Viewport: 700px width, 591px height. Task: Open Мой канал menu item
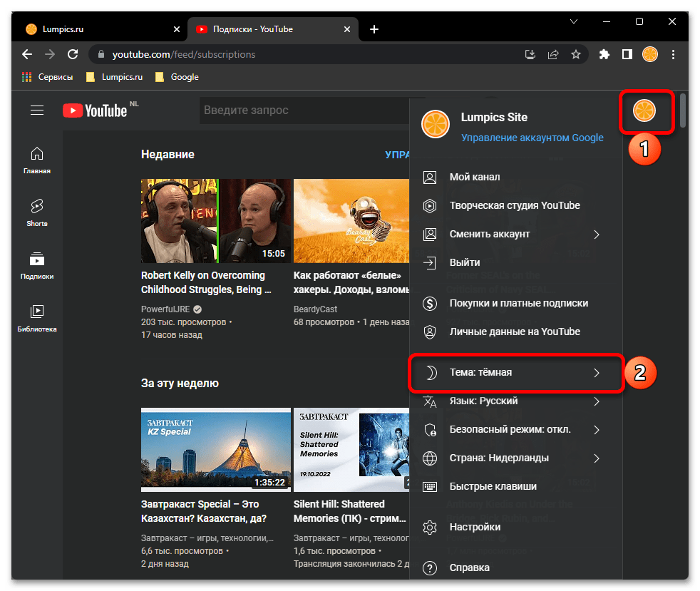click(x=515, y=178)
